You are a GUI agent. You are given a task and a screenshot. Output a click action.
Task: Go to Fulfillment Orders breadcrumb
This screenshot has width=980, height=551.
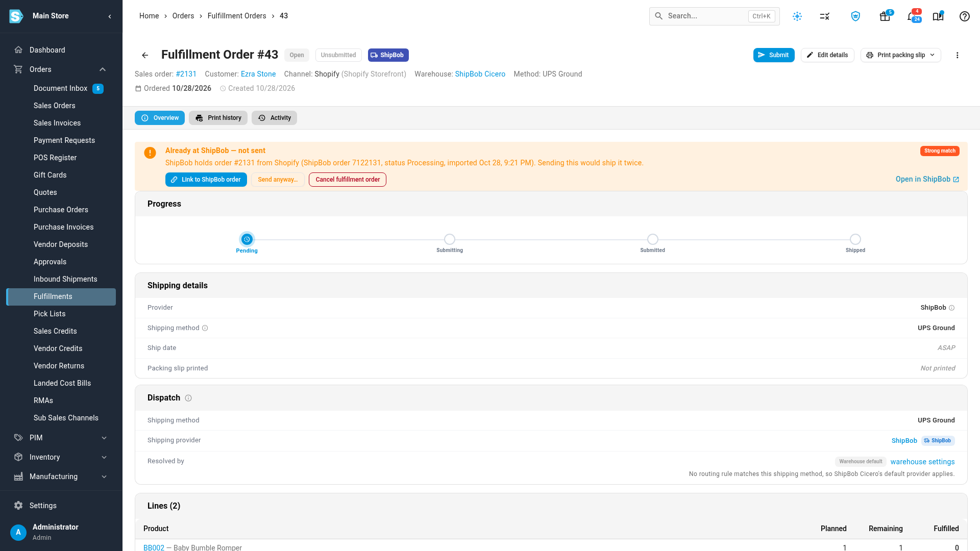click(x=237, y=16)
